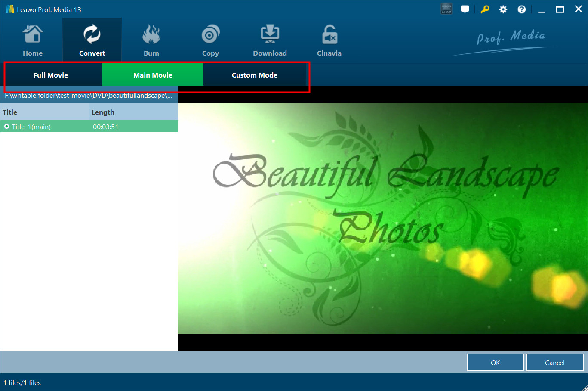Open help via the question mark icon
Image resolution: width=588 pixels, height=391 pixels.
522,9
